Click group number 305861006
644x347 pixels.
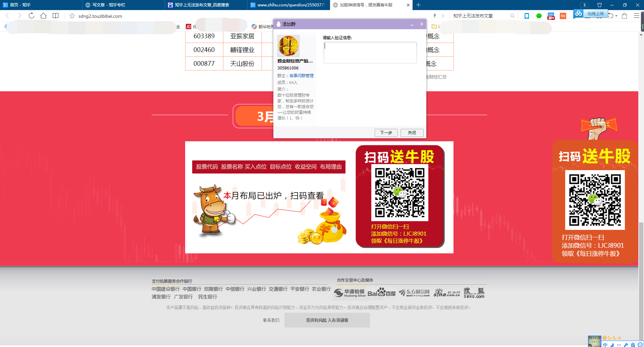click(288, 68)
